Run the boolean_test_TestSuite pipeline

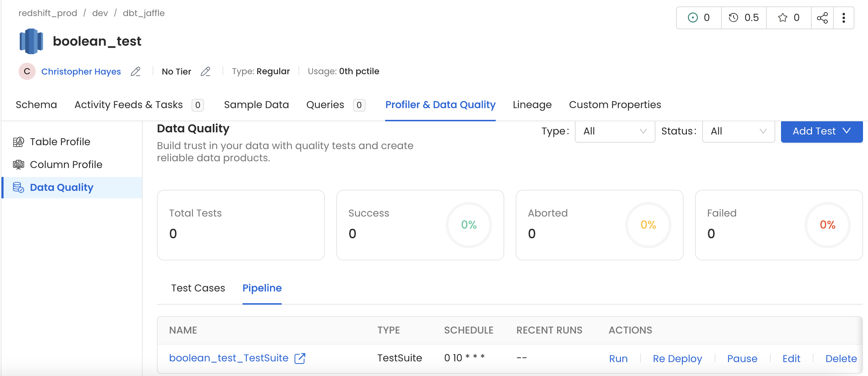(x=618, y=359)
